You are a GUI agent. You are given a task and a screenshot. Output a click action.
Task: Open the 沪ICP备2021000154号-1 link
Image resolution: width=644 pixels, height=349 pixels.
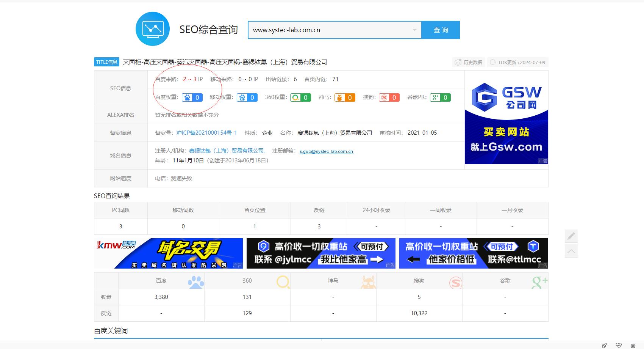click(206, 133)
